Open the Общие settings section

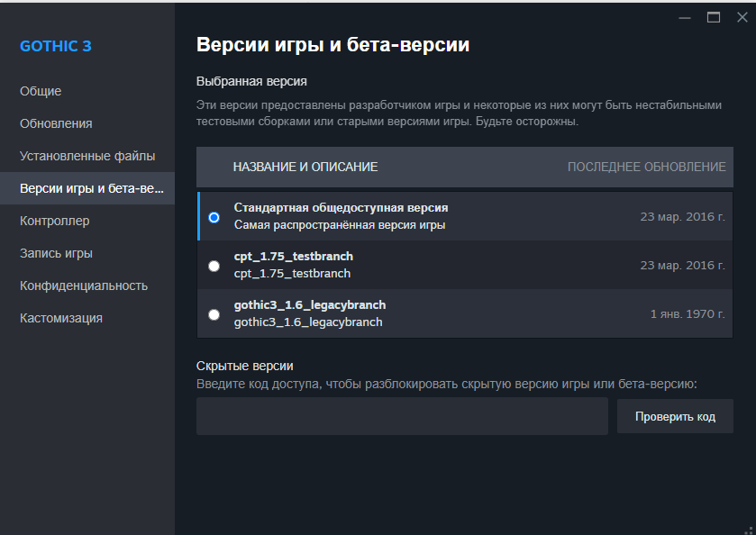click(x=41, y=91)
